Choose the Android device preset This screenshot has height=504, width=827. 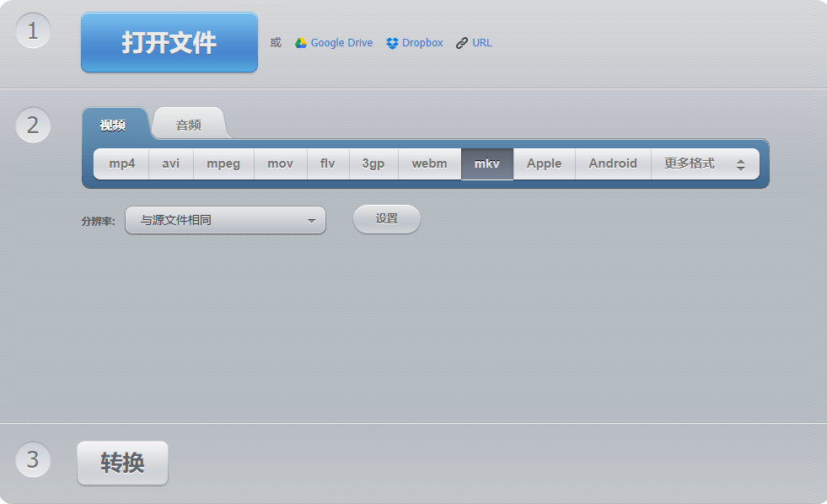point(612,164)
